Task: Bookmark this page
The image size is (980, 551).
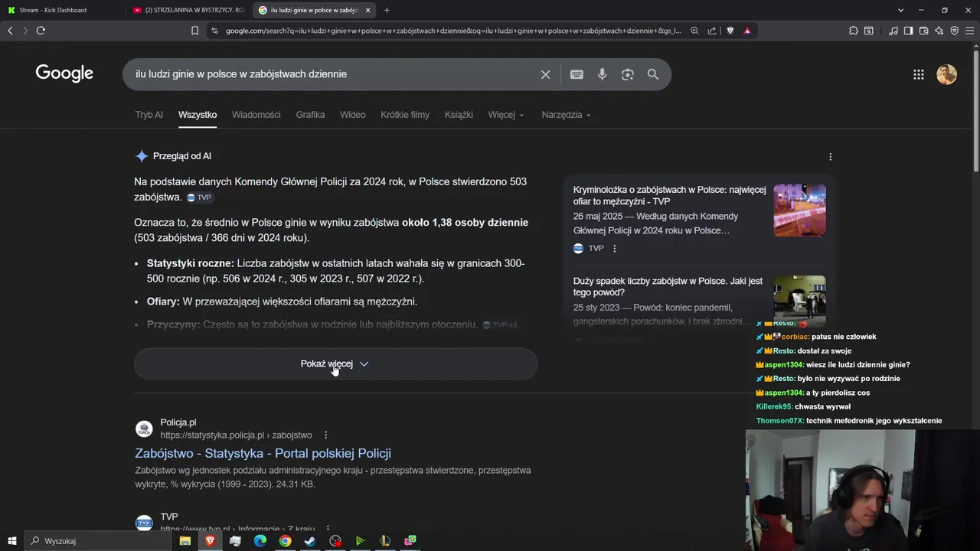Action: [x=194, y=31]
